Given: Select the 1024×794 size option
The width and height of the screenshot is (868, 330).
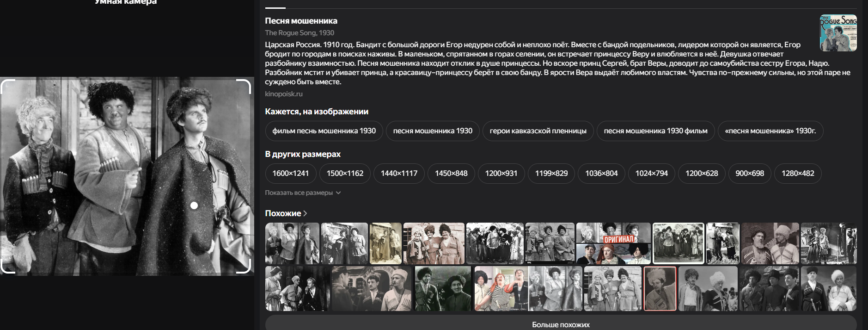Looking at the screenshot, I should pyautogui.click(x=651, y=174).
